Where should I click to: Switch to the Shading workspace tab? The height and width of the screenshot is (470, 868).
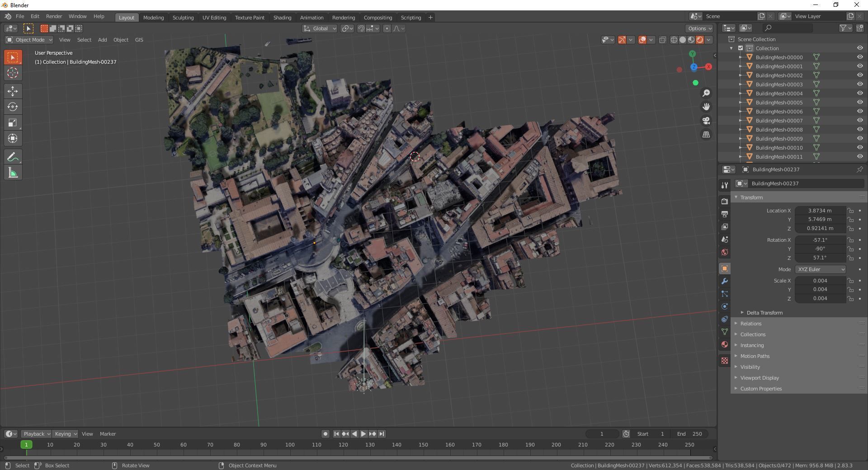click(x=282, y=18)
